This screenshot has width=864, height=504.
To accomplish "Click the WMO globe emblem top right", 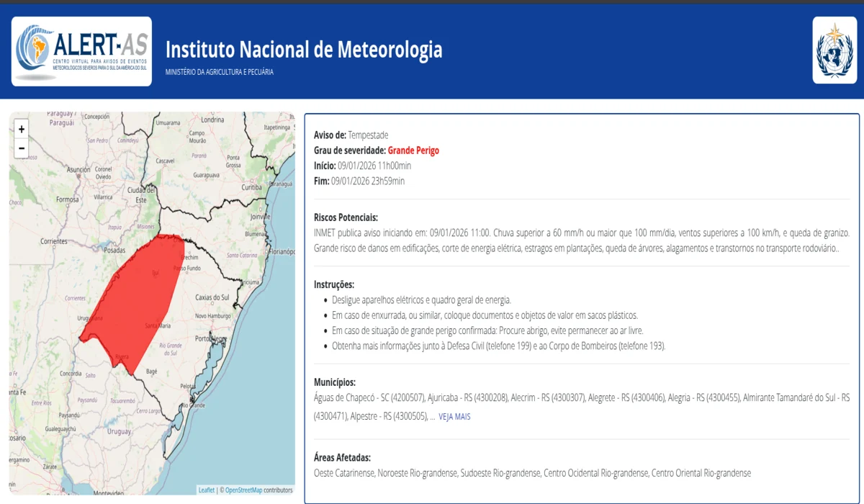I will [x=835, y=50].
